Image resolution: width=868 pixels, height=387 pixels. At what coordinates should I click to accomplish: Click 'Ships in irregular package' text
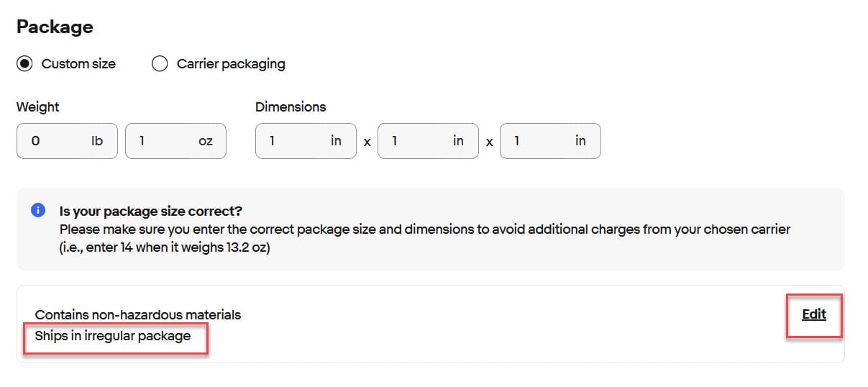pos(113,336)
